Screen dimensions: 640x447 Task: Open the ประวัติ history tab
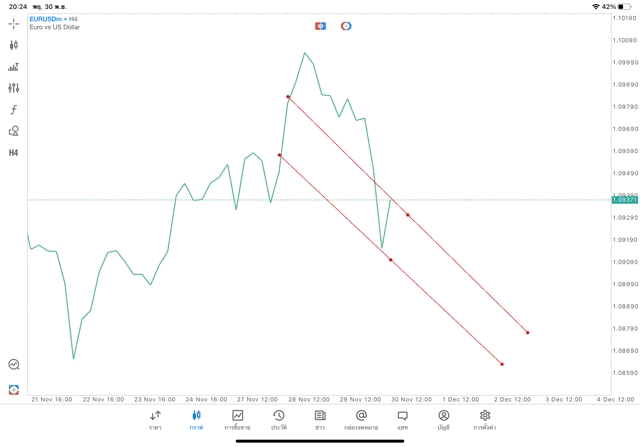click(x=279, y=420)
